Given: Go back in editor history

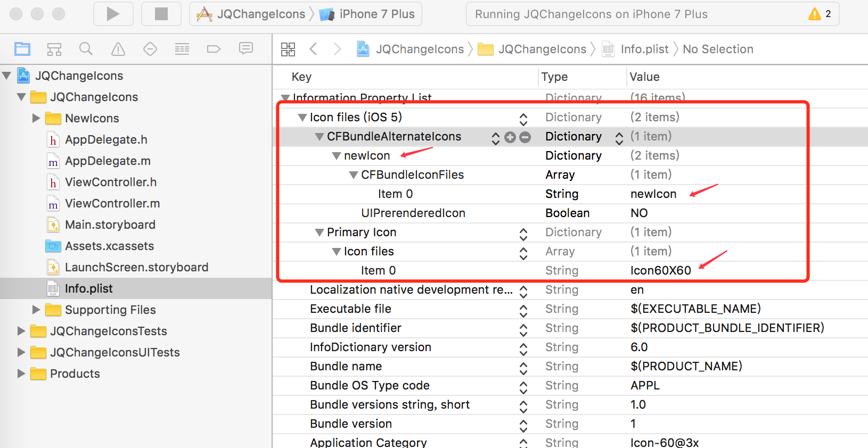Looking at the screenshot, I should [313, 49].
